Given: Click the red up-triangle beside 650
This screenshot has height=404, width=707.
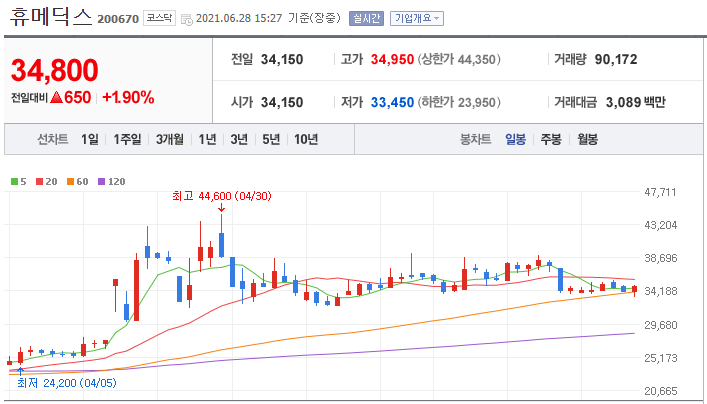Looking at the screenshot, I should pyautogui.click(x=56, y=98).
